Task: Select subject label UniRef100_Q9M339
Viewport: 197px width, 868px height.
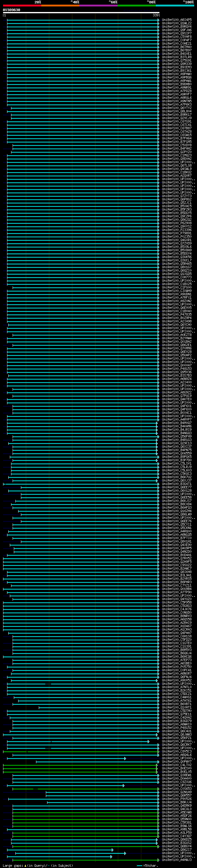Action: [177, 64]
